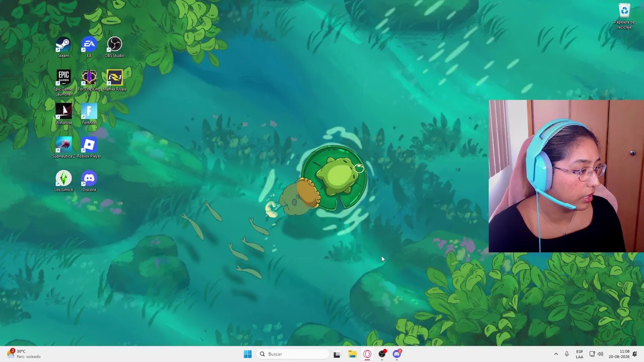This screenshot has width=644, height=362.
Task: Open the ESP LAA language switcher
Action: pos(580,354)
